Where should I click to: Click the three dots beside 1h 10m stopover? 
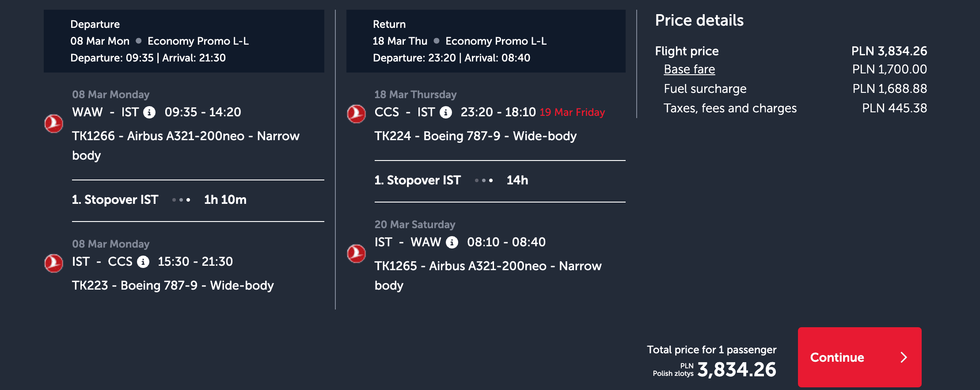point(181,200)
